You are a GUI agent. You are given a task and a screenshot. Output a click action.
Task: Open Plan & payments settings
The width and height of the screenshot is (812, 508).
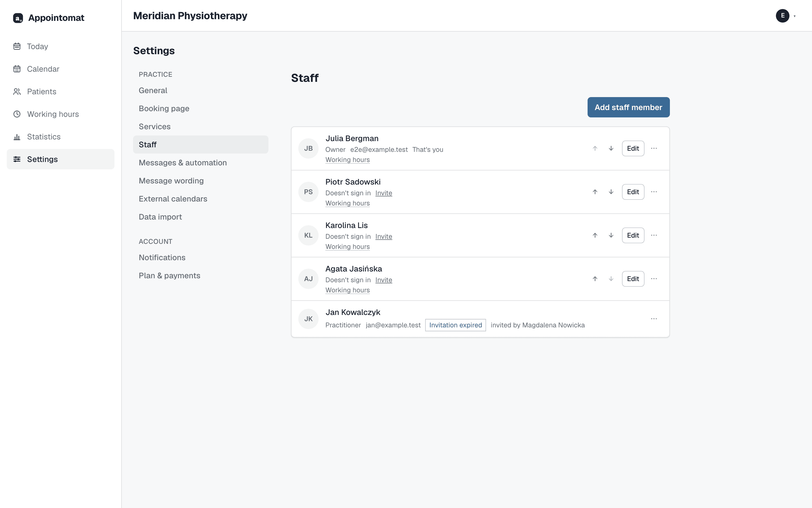[201, 275]
